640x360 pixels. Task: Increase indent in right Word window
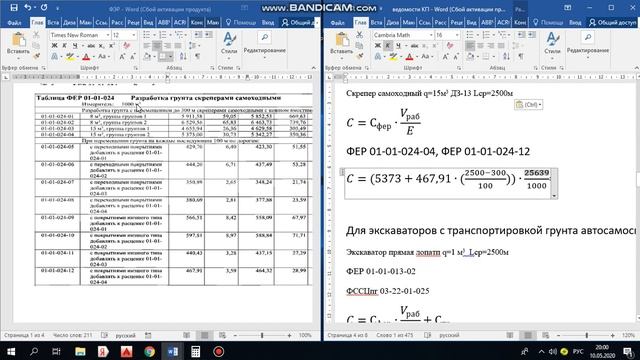532,35
